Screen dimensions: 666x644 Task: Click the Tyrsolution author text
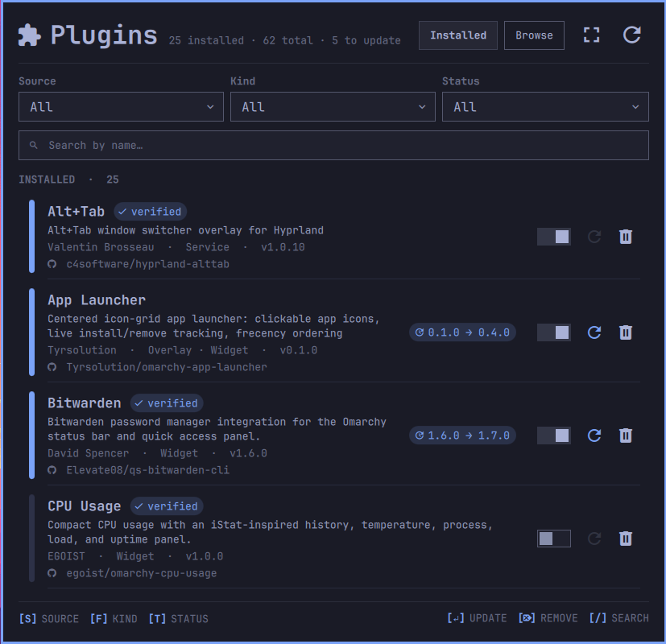82,350
